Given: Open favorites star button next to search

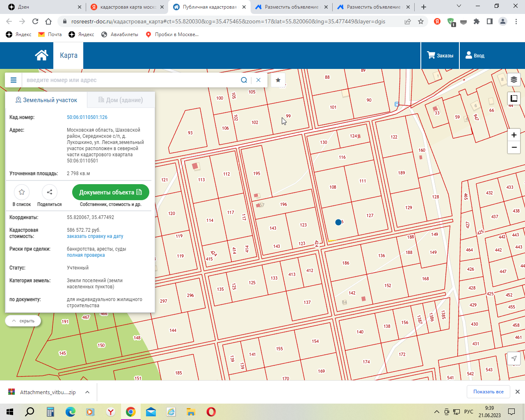Looking at the screenshot, I should coord(278,80).
